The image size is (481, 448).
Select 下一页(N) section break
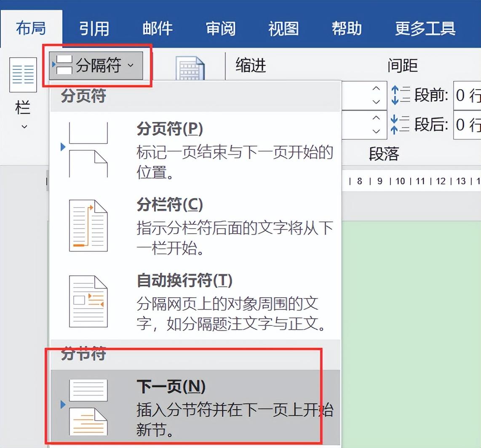coord(195,407)
